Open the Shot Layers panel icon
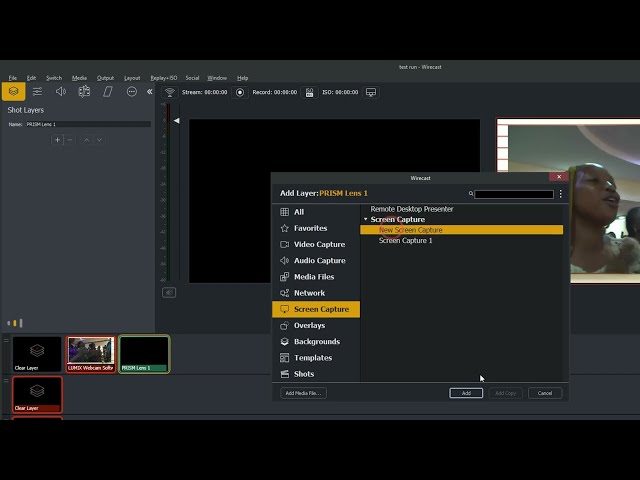The image size is (640, 480). click(x=13, y=91)
